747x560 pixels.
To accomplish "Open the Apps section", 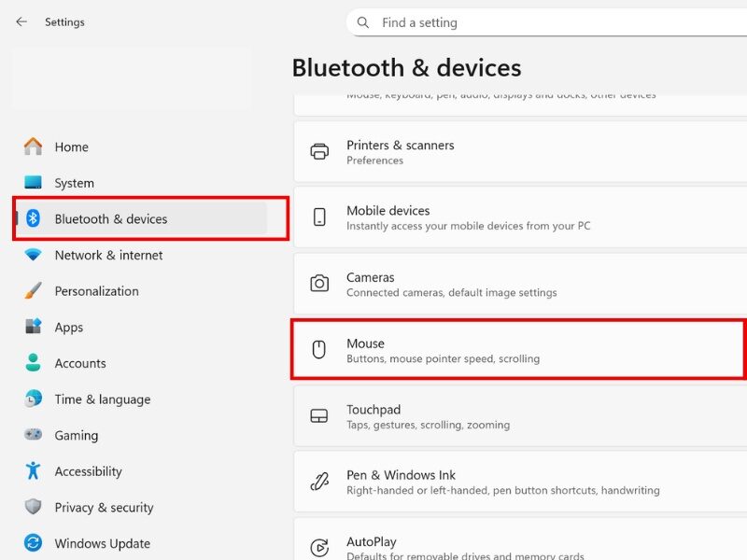I will [x=68, y=328].
